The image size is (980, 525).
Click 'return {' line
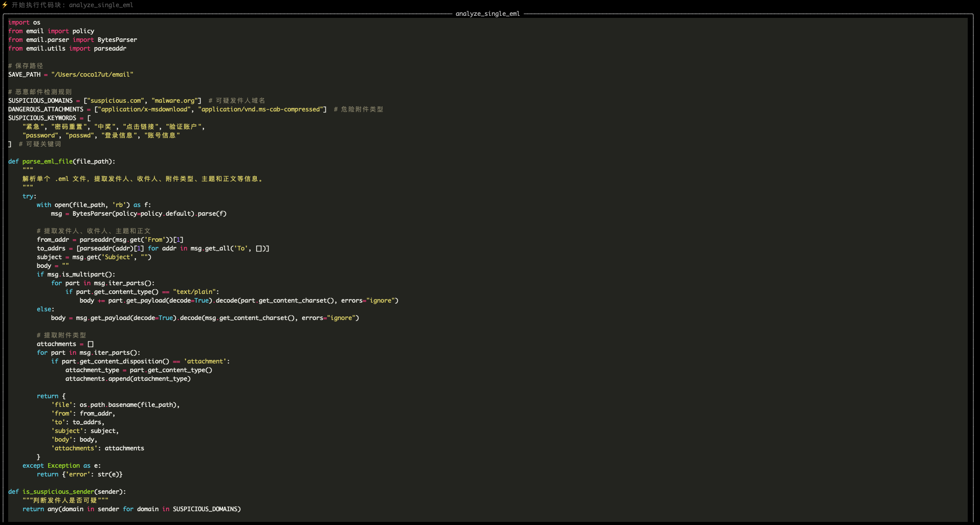click(51, 396)
